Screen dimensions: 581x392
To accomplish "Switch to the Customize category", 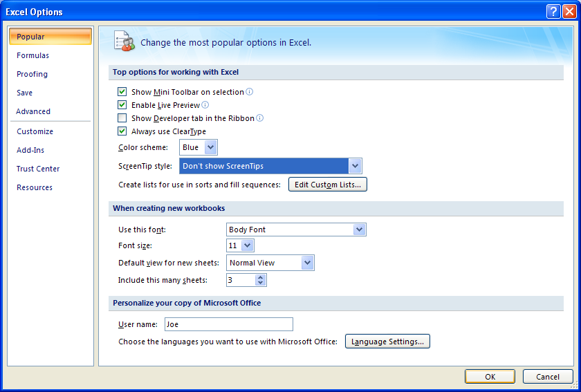I will 35,131.
